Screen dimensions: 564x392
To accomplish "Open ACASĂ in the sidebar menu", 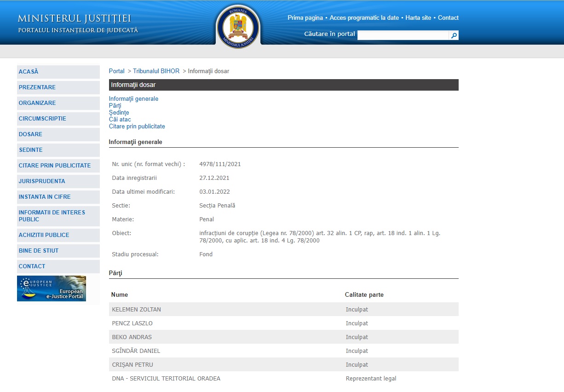I will tap(58, 72).
